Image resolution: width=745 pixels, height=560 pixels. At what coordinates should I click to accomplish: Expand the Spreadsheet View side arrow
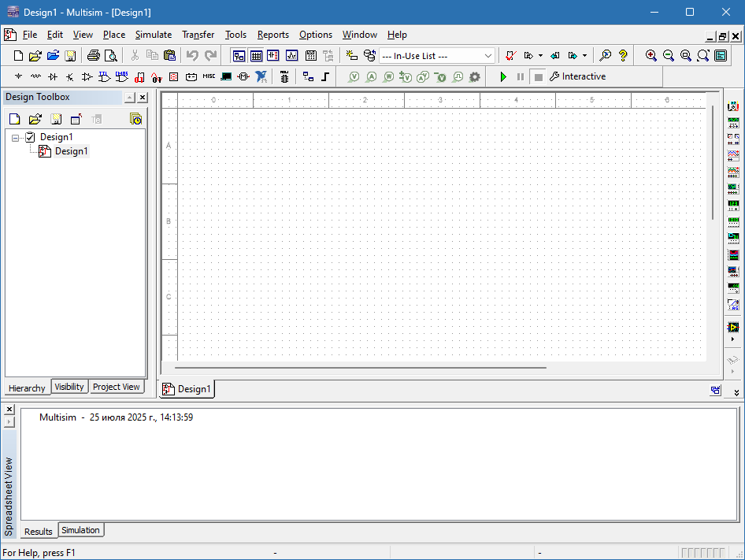coord(9,421)
